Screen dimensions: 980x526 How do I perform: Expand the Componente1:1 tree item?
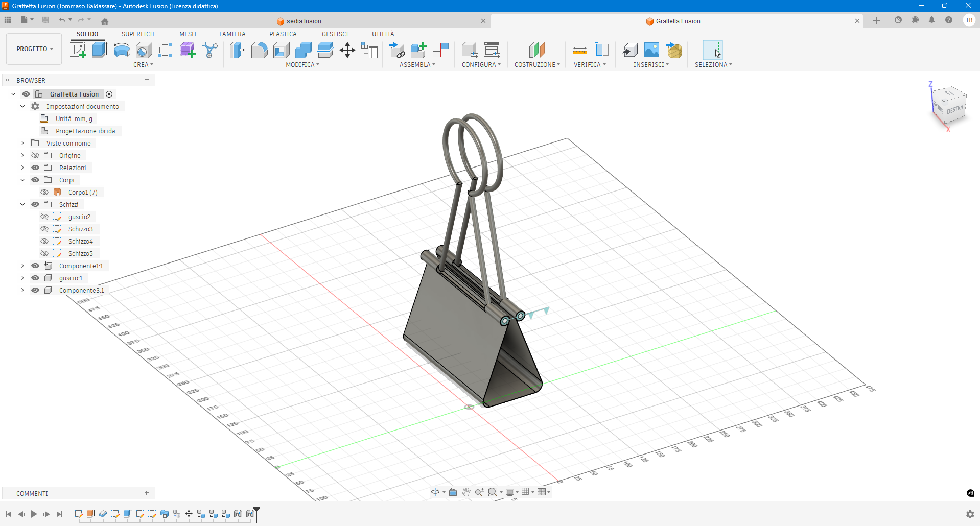click(22, 266)
